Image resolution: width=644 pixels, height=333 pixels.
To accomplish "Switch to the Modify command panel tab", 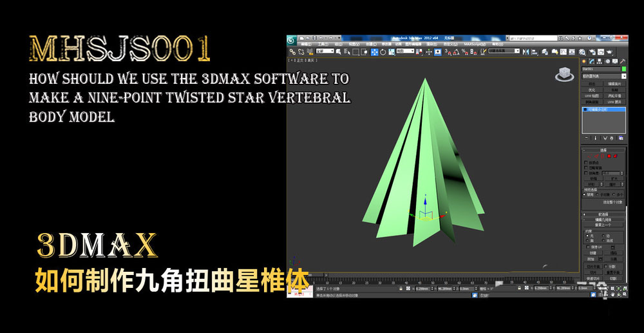I will point(591,61).
